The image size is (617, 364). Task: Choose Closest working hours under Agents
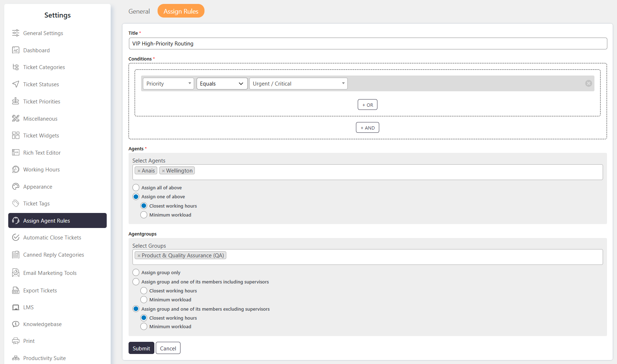tap(144, 206)
